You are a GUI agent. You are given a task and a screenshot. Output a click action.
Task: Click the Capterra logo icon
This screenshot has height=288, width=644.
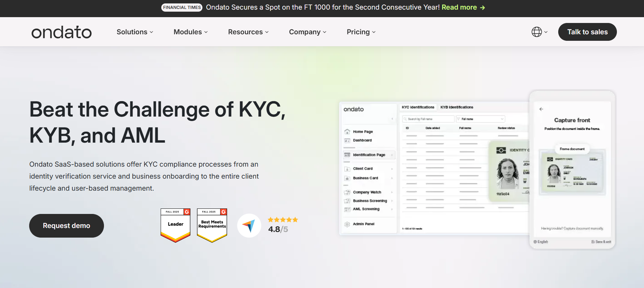(x=249, y=226)
